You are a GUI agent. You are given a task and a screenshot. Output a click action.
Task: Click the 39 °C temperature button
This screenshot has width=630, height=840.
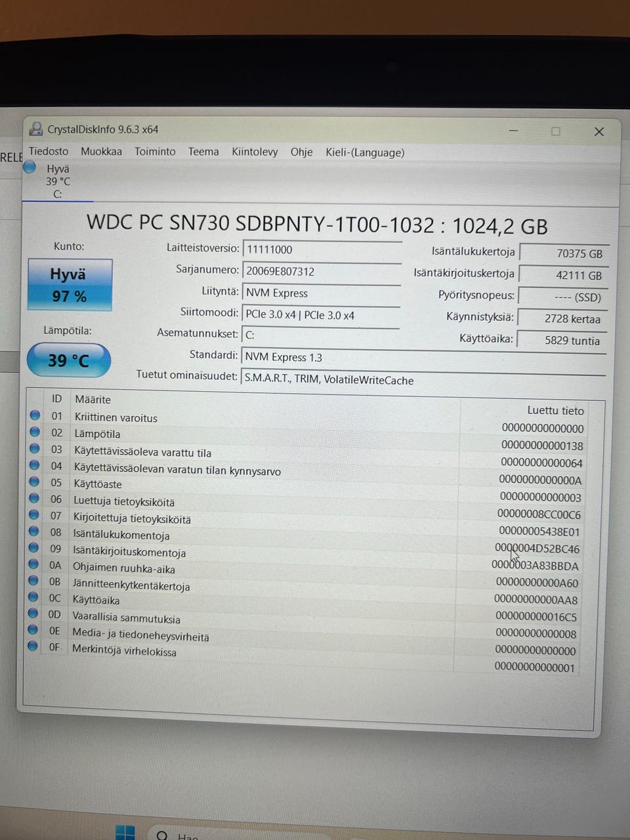[x=68, y=360]
